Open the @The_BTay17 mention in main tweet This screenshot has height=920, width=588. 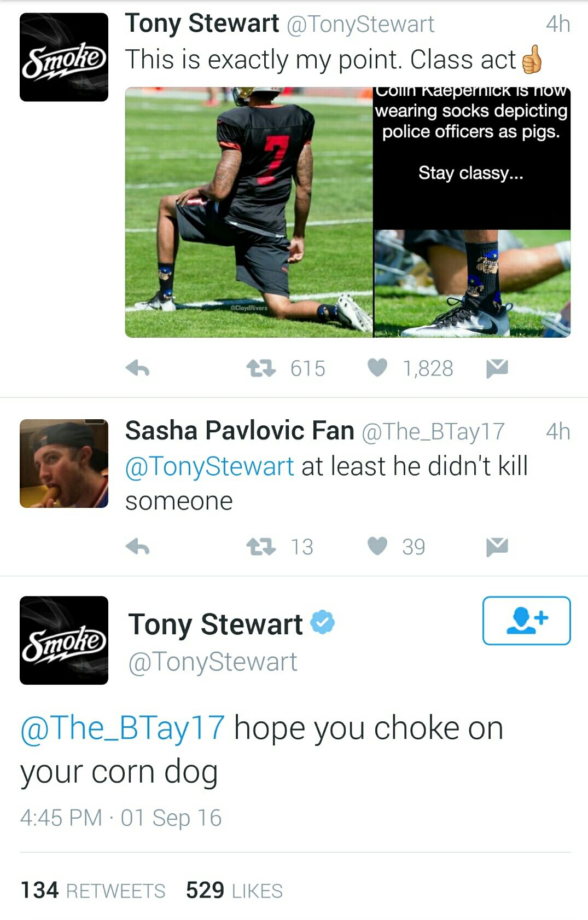tap(123, 728)
